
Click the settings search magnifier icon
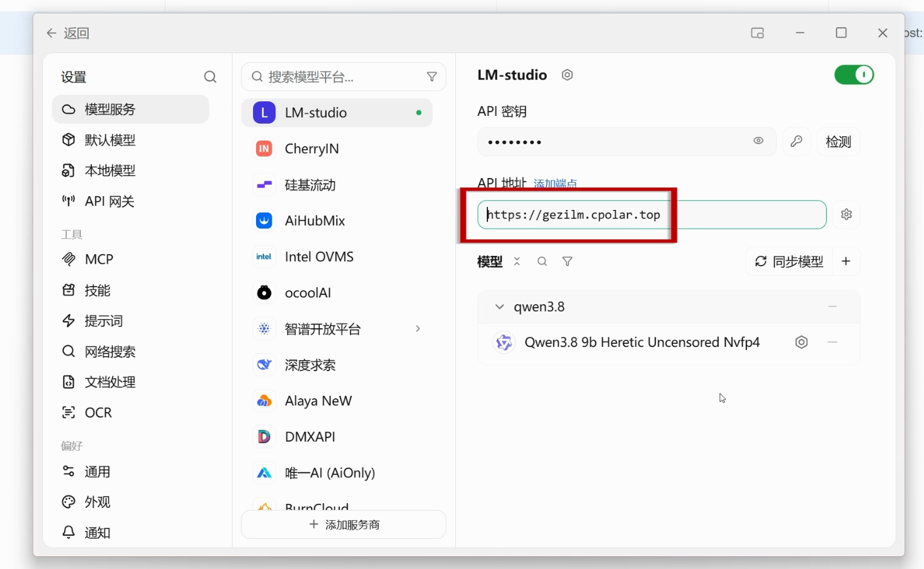point(210,77)
